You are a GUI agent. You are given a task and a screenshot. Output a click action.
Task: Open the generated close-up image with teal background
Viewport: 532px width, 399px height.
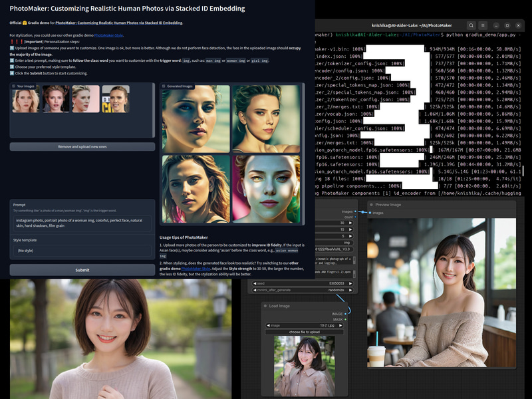196,119
